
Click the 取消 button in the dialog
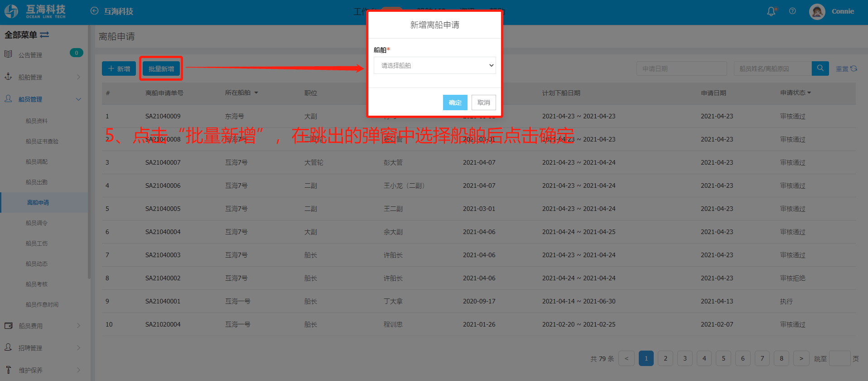click(484, 103)
